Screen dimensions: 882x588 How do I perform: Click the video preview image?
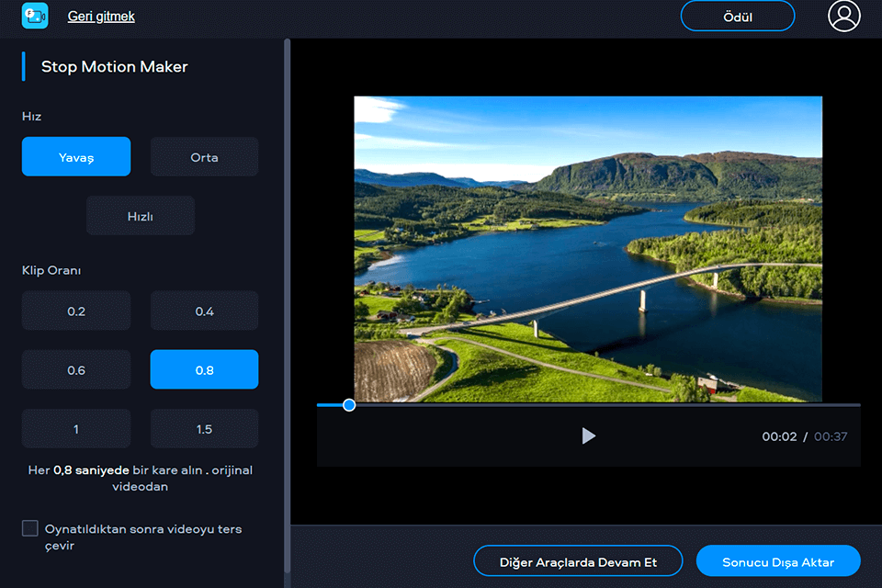point(588,249)
